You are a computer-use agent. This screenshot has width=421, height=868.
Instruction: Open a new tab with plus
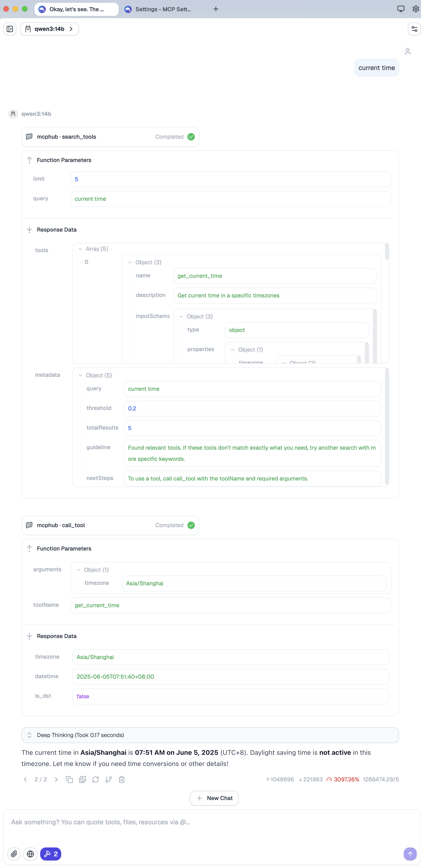(x=216, y=9)
